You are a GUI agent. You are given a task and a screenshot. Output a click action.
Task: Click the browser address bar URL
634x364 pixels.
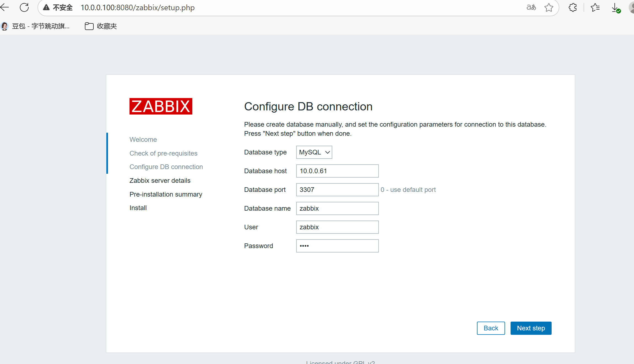(138, 7)
